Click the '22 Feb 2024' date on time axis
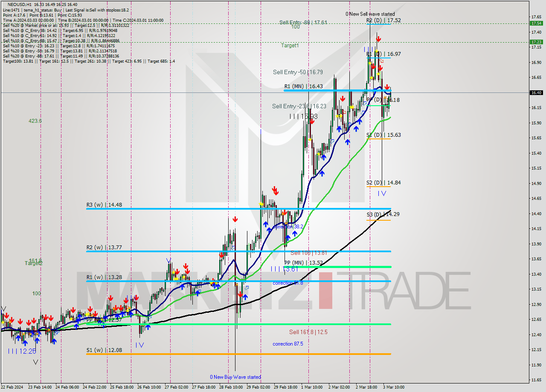Viewport: 546px width, 392px height. [x=12, y=387]
